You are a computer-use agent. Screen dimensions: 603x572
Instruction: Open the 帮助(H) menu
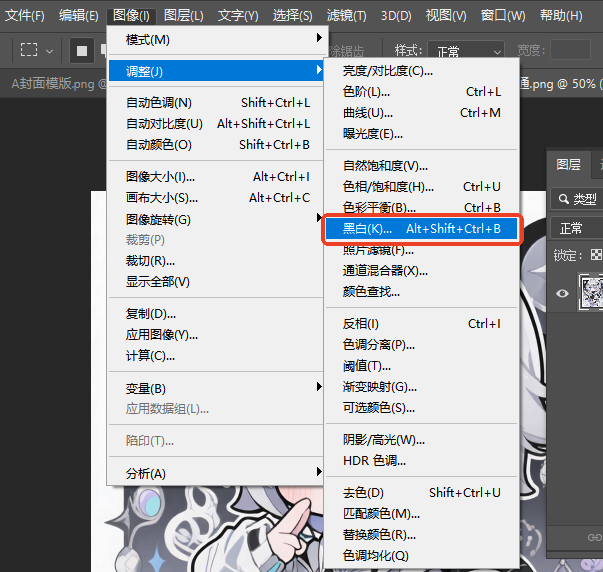click(x=561, y=15)
